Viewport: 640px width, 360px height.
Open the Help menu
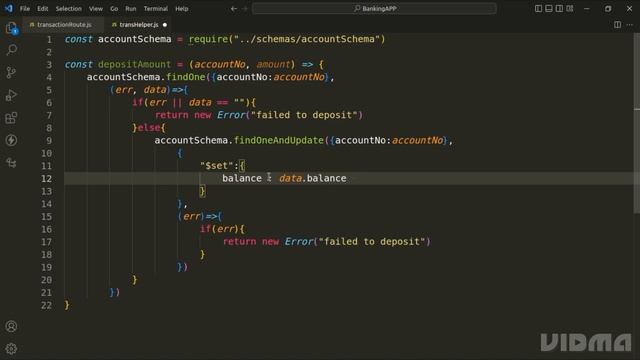point(182,9)
